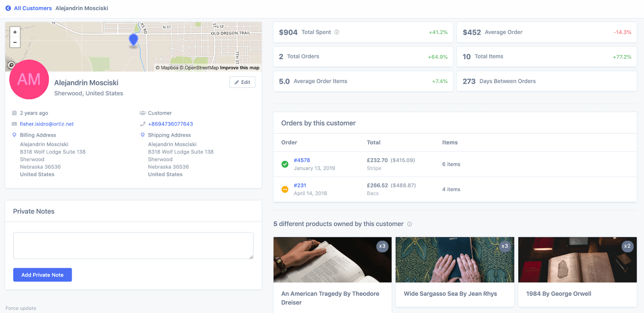Image resolution: width=644 pixels, height=313 pixels.
Task: Click the Add Private Note button
Action: (42, 274)
